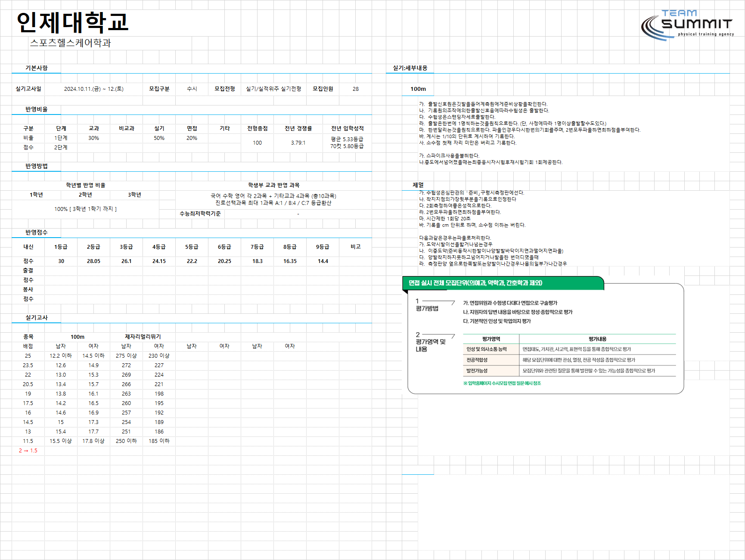Viewport: 745px width, 560px height.
Task: Click the red note 2 → 1.5
Action: point(28,450)
